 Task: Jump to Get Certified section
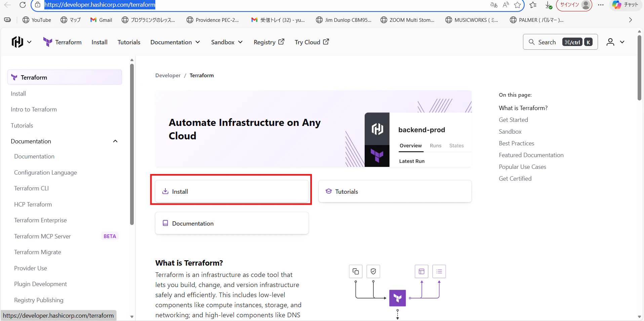click(515, 178)
